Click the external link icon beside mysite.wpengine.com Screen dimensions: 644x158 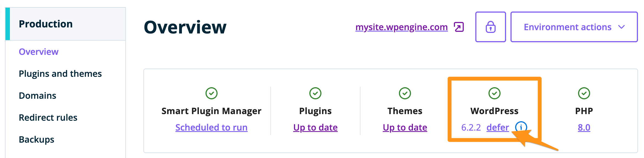coord(459,27)
